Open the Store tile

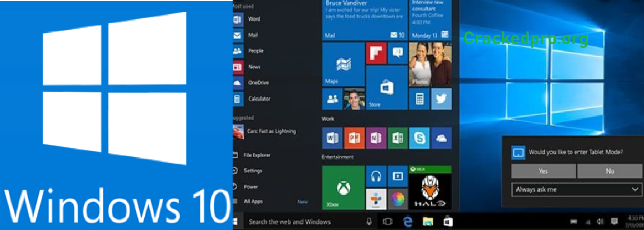tap(387, 88)
